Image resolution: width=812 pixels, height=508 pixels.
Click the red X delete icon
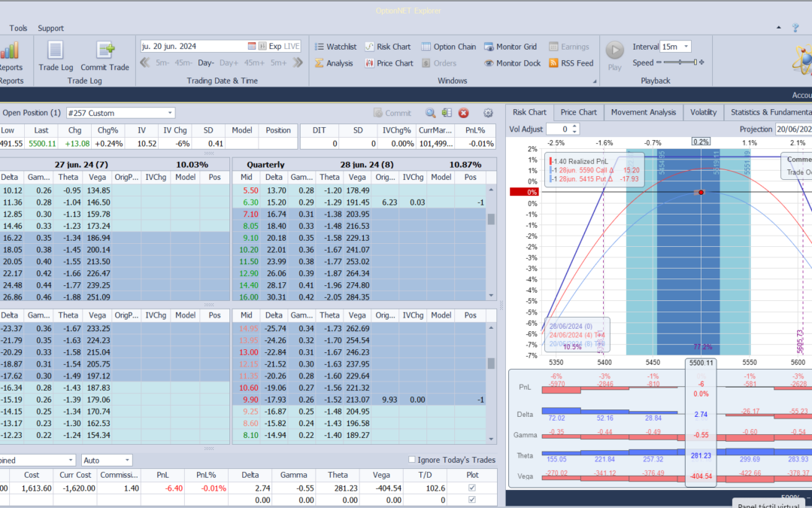(463, 112)
